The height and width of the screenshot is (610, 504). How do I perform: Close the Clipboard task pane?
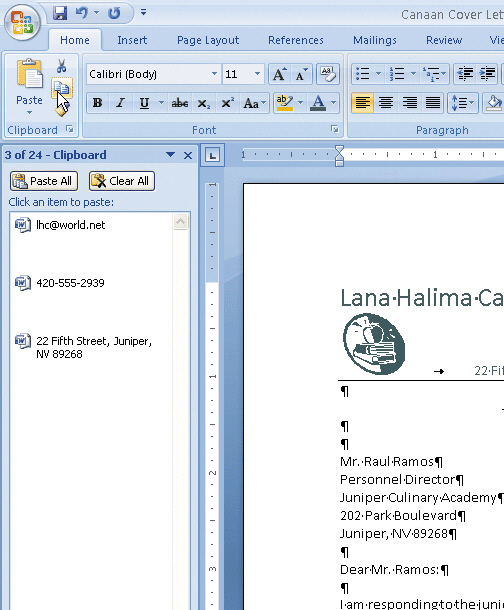(188, 155)
